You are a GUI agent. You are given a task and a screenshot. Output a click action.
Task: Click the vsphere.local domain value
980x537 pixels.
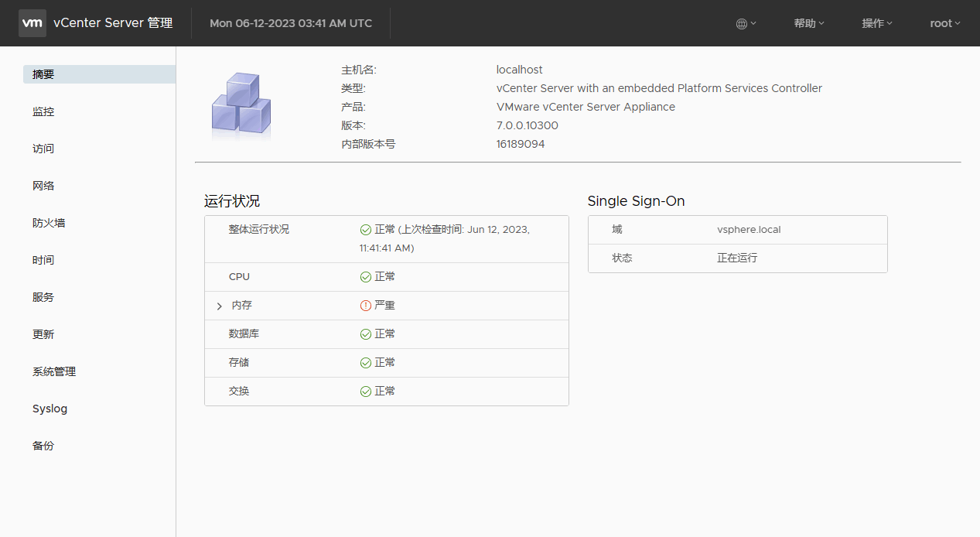pyautogui.click(x=749, y=230)
